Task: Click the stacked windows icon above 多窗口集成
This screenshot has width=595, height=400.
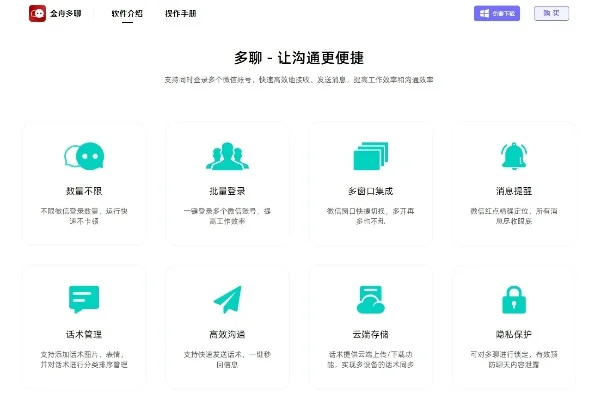Action: (x=371, y=156)
